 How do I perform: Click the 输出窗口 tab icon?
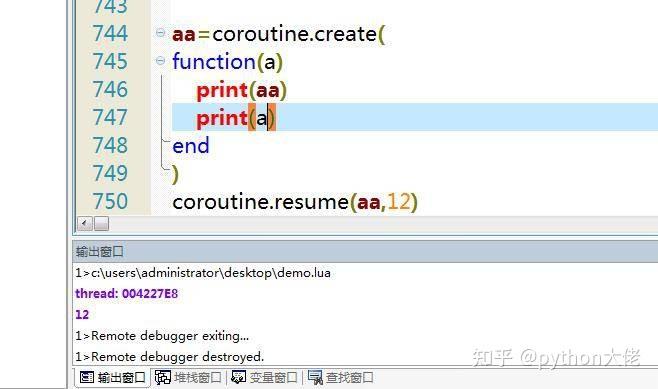pyautogui.click(x=87, y=377)
